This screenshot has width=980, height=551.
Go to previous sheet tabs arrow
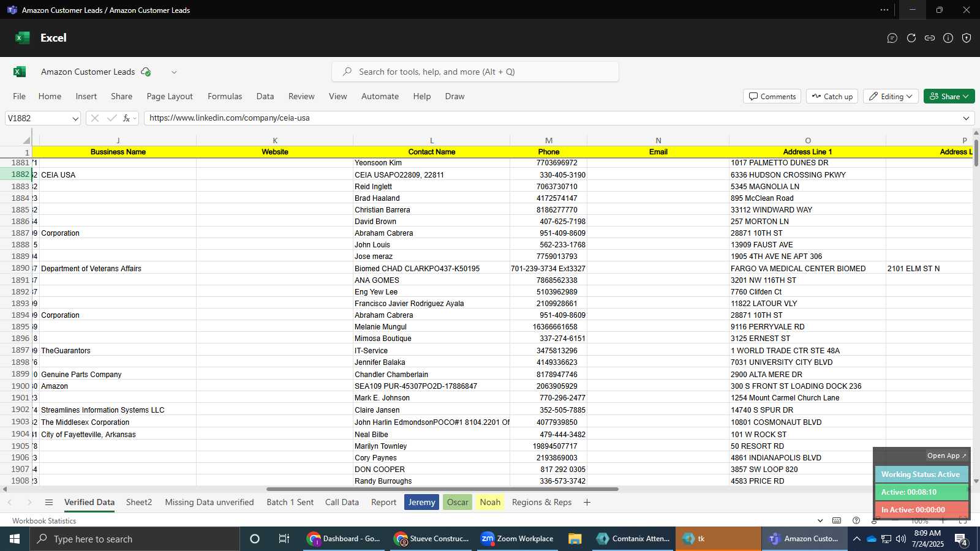(10, 502)
